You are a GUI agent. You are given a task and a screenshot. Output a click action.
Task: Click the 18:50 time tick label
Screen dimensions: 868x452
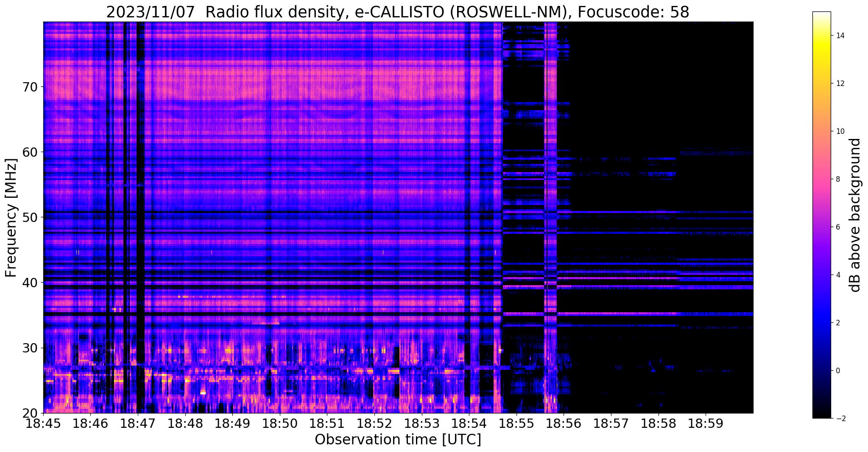(280, 423)
